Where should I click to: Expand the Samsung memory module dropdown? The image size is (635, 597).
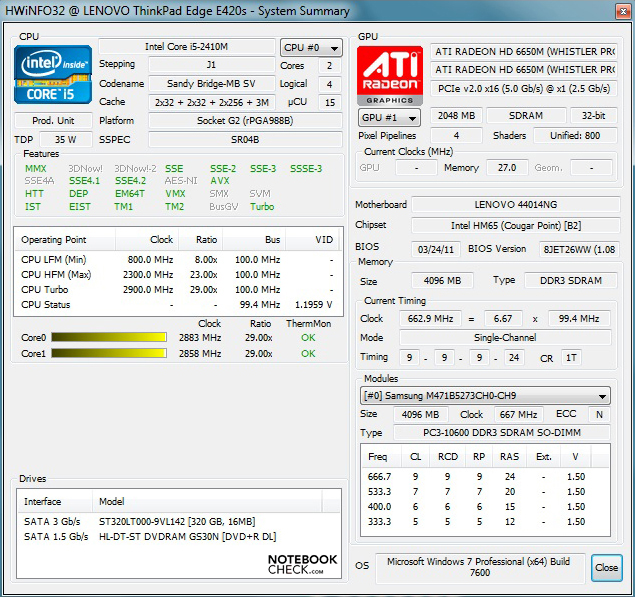tap(485, 396)
